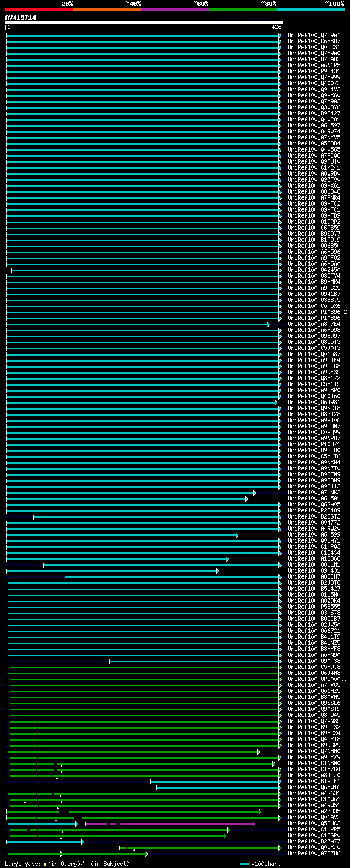Click hit label UniRef100_Q9ATC2

point(314,204)
